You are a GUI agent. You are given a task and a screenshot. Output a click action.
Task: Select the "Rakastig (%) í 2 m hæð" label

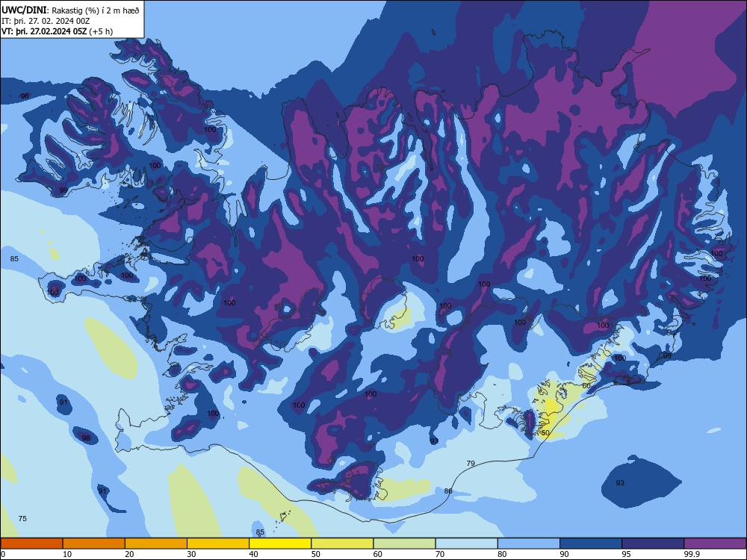click(96, 10)
